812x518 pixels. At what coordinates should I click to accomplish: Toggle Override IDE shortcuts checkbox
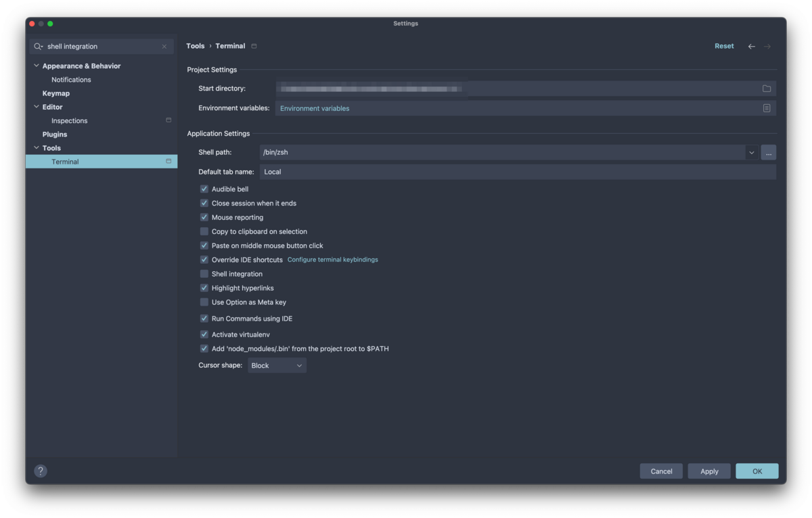204,260
